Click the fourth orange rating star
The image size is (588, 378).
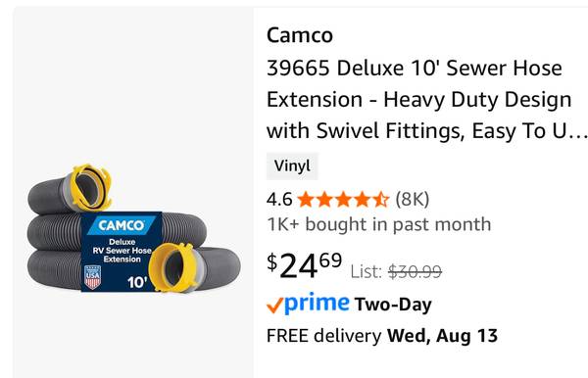[x=362, y=199]
